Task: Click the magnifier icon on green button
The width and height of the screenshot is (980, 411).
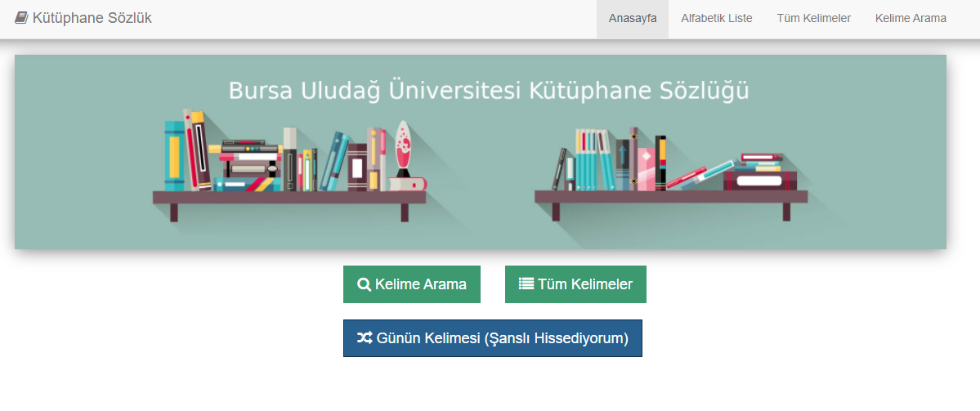Action: [x=364, y=285]
